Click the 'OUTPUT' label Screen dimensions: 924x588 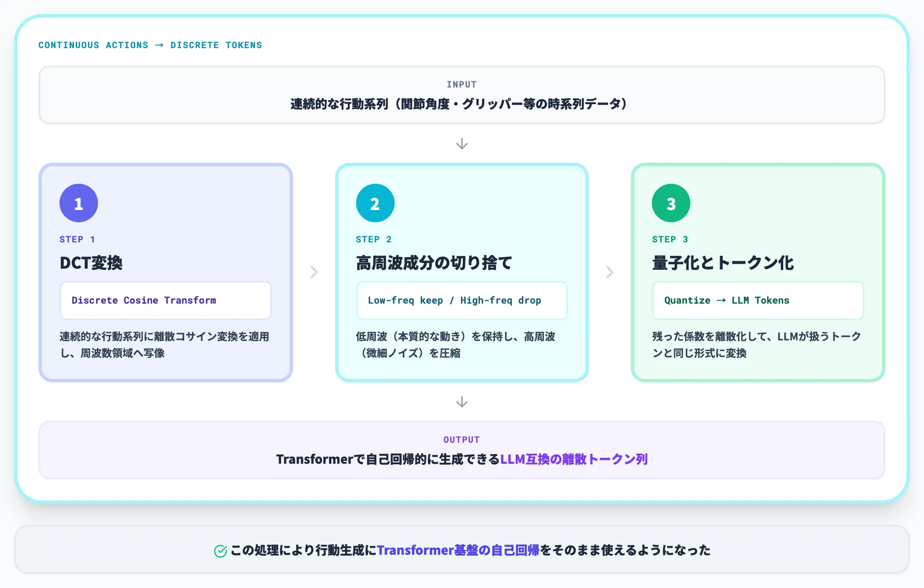click(462, 440)
